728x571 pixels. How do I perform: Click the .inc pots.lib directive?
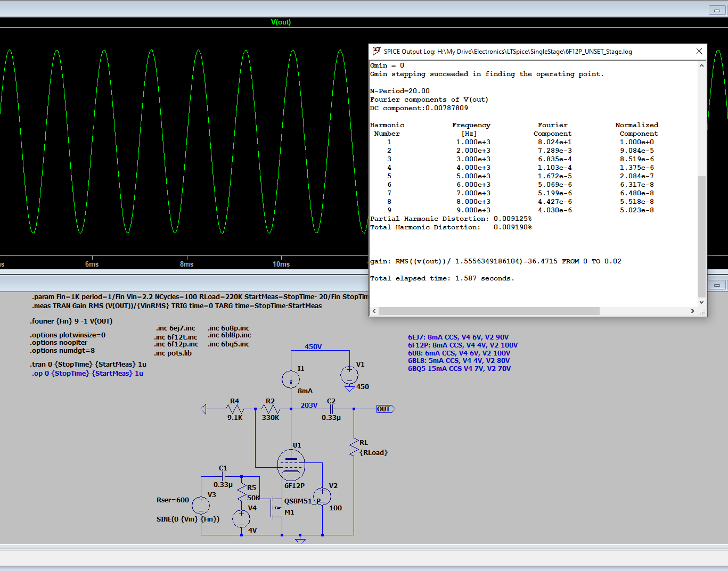click(173, 353)
